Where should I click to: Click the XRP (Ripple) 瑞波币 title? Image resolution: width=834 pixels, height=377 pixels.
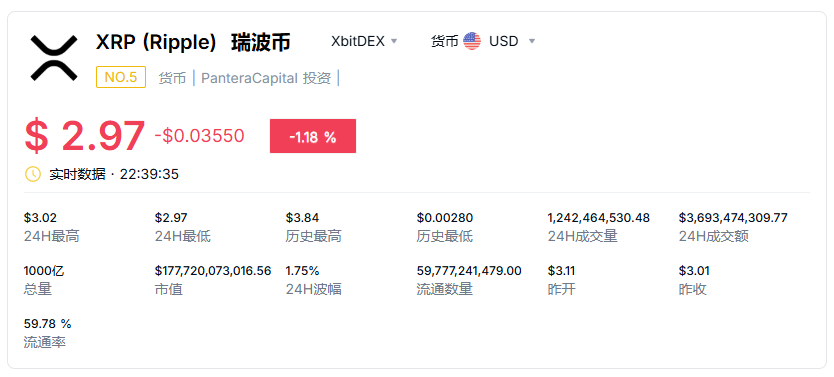point(193,43)
